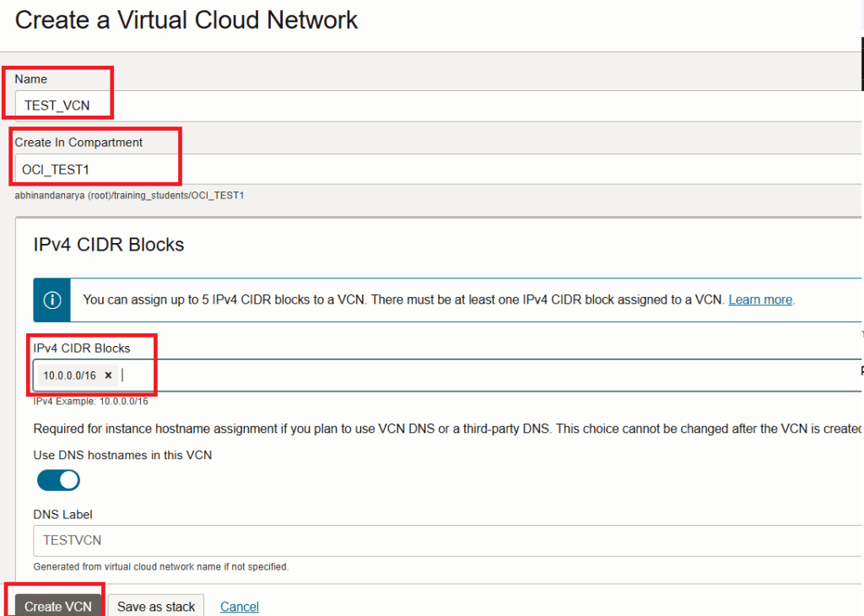Viewport: 864px width, 616px height.
Task: Toggle Use DNS hostnames in this VCN
Action: coord(58,480)
